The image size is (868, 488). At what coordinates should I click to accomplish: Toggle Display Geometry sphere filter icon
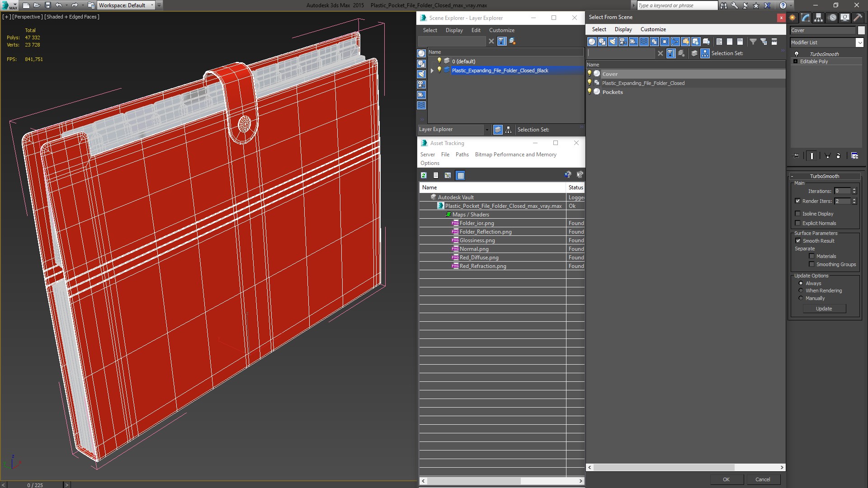pyautogui.click(x=592, y=42)
